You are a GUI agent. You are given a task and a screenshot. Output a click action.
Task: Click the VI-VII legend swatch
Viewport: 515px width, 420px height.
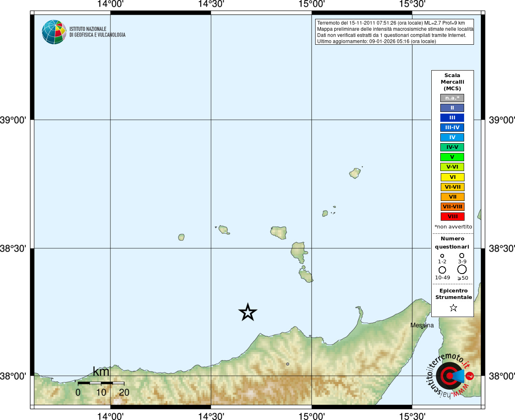pos(453,187)
